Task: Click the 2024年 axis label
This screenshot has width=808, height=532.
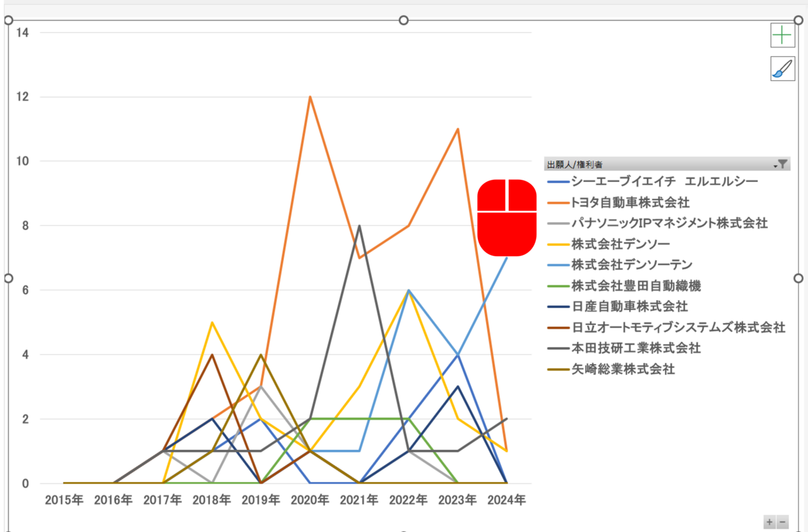Action: (x=507, y=500)
